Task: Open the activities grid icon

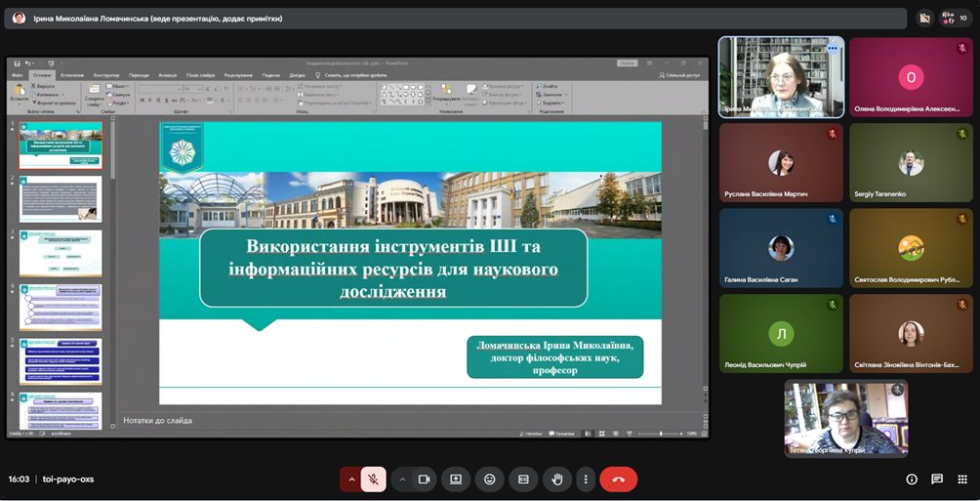Action: tap(962, 480)
